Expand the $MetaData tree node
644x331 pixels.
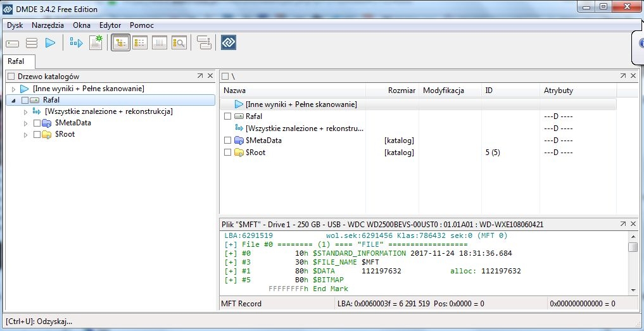pyautogui.click(x=25, y=123)
